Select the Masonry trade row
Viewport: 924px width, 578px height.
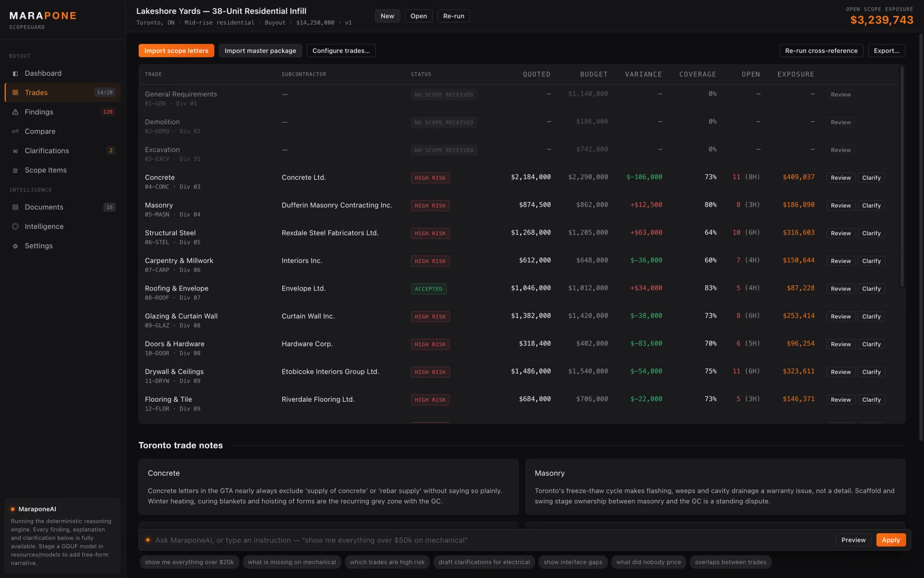coord(519,209)
